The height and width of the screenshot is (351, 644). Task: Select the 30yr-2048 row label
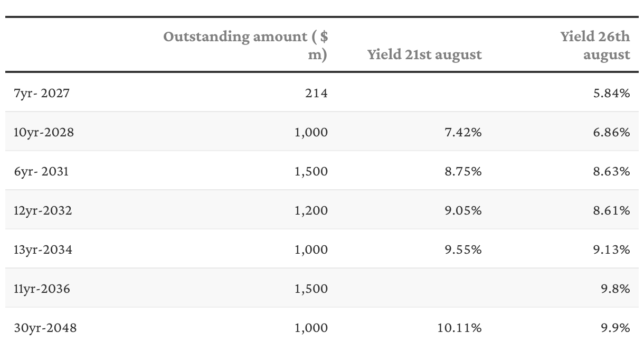(x=45, y=328)
